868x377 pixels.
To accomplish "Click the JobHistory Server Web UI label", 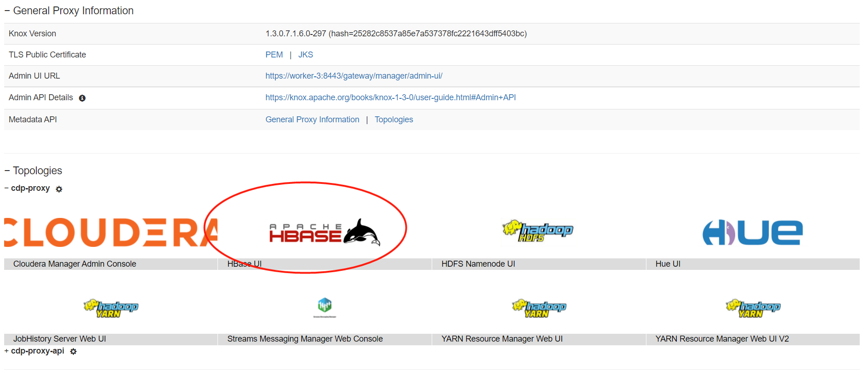I will click(59, 339).
